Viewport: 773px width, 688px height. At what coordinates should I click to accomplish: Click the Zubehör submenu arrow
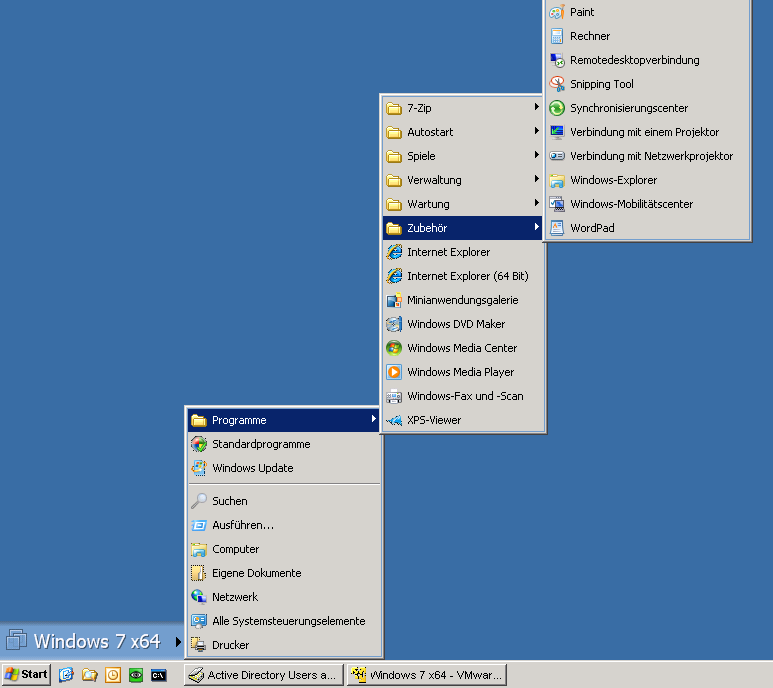(536, 227)
